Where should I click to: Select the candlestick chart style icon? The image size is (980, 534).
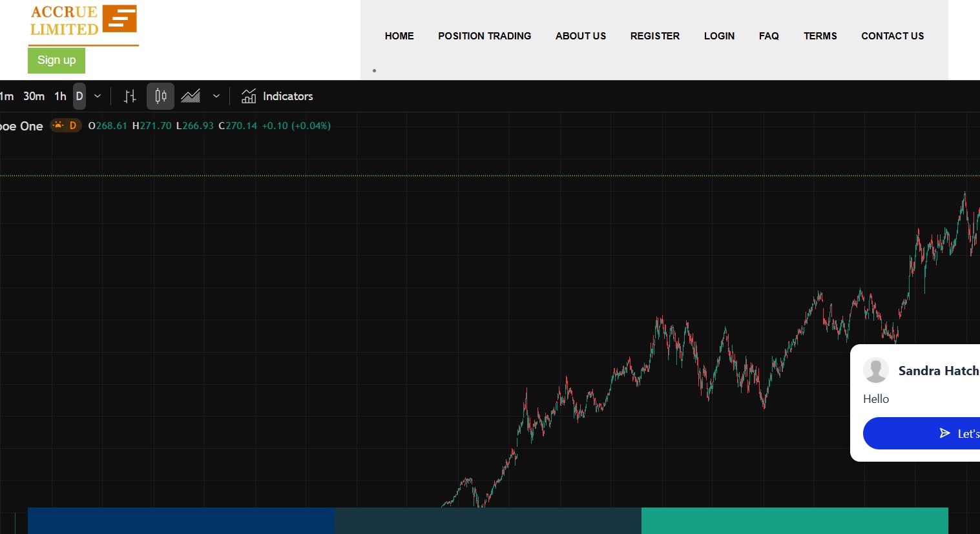pos(160,96)
